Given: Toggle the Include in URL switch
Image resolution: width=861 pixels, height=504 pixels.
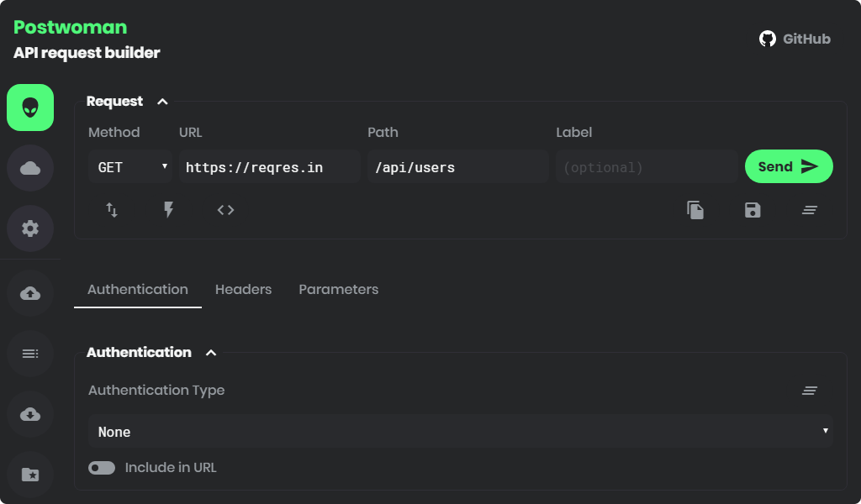Looking at the screenshot, I should point(101,467).
